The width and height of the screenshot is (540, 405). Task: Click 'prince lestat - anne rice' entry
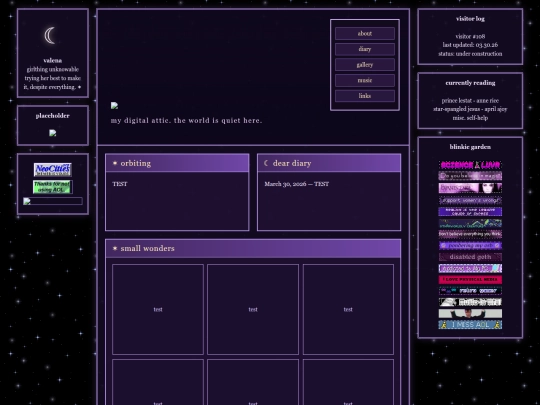click(470, 101)
